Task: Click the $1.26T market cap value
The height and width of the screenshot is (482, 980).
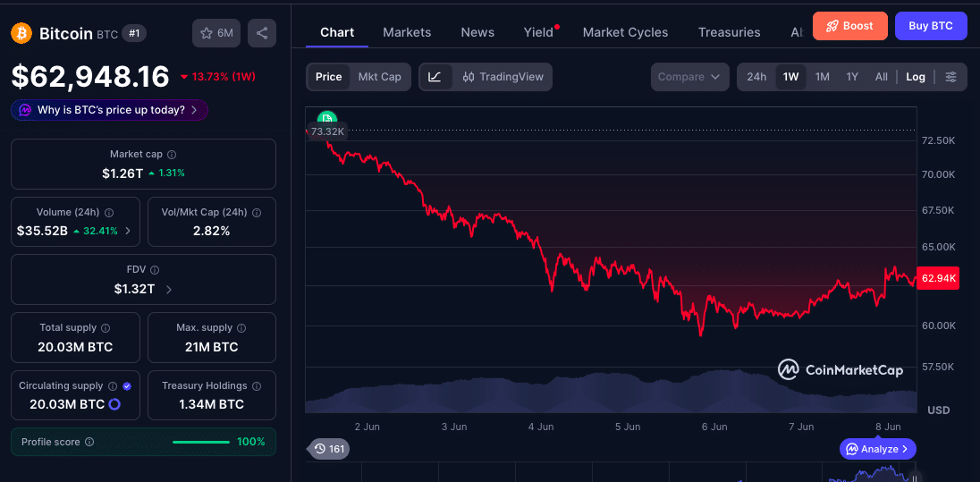Action: (x=122, y=173)
